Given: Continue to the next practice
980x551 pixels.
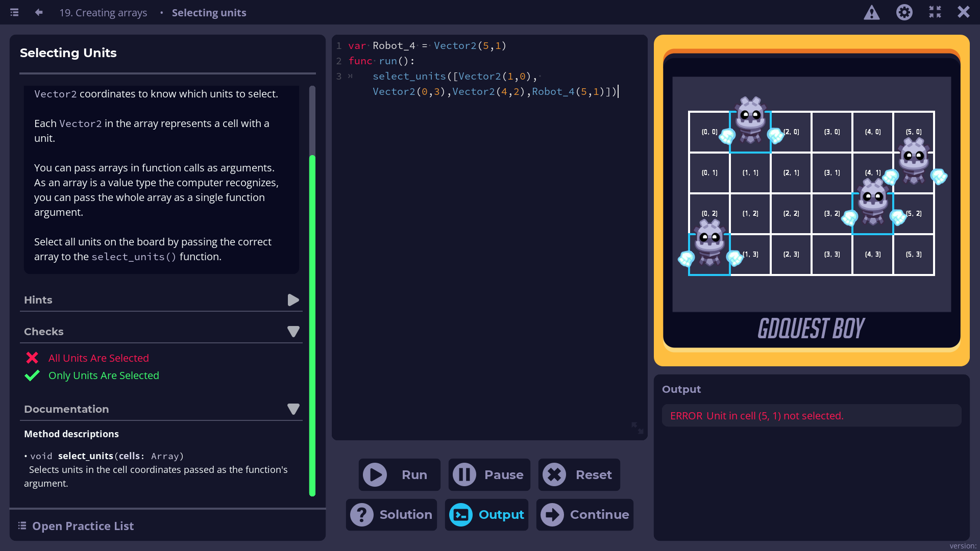Looking at the screenshot, I should (585, 514).
